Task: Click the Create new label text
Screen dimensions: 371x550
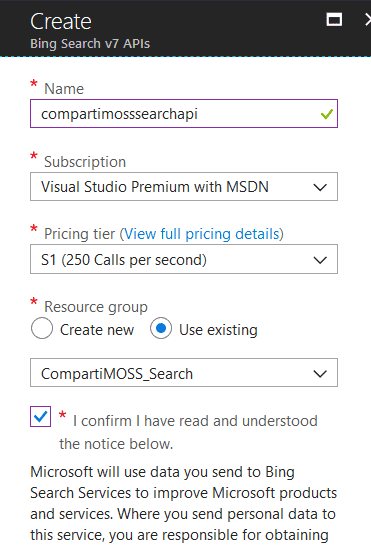Action: [97, 330]
